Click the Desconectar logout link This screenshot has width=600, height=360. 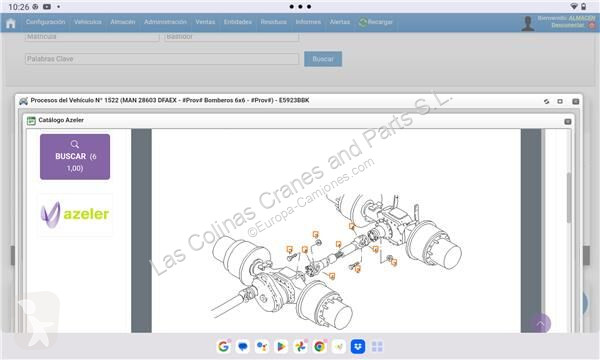(x=568, y=25)
